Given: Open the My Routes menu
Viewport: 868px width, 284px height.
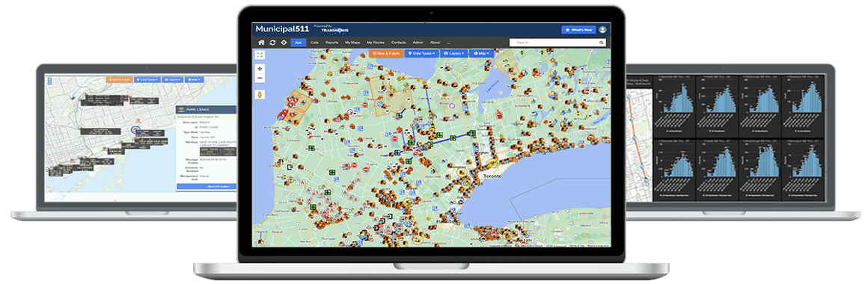Looking at the screenshot, I should click(376, 43).
